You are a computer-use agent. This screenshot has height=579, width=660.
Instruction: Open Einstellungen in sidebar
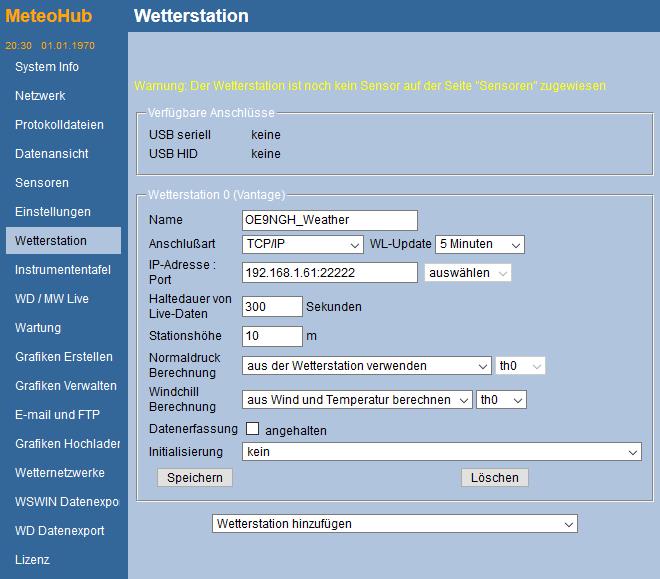53,212
